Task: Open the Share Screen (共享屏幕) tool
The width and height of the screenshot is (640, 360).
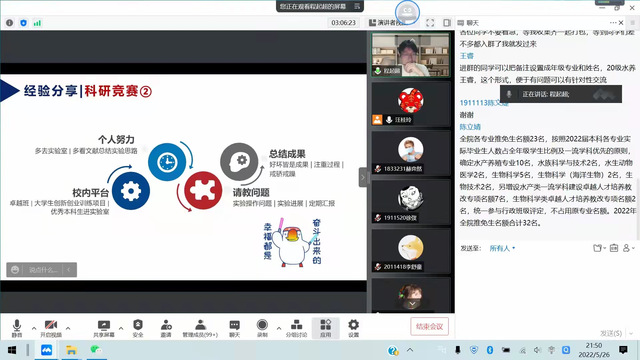Action: point(104,328)
